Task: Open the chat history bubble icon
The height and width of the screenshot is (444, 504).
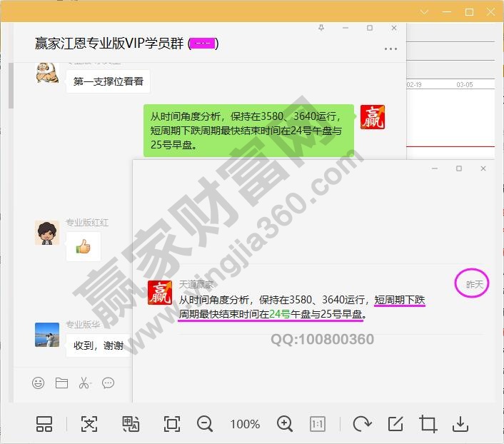Action: [x=108, y=383]
